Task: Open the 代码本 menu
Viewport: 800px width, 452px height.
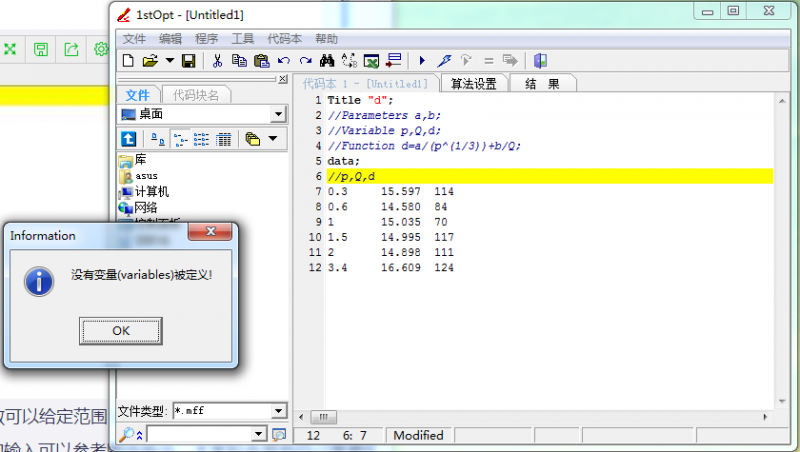Action: 285,39
